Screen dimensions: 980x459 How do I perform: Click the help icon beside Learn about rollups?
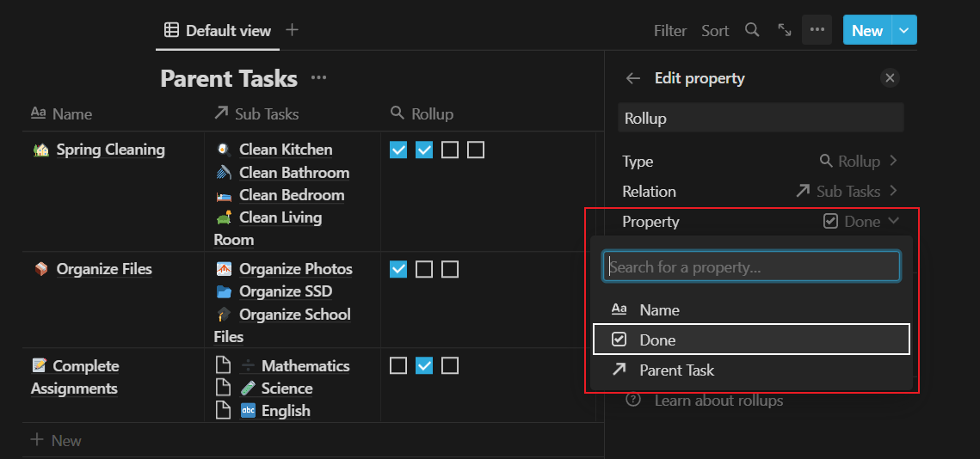[633, 400]
